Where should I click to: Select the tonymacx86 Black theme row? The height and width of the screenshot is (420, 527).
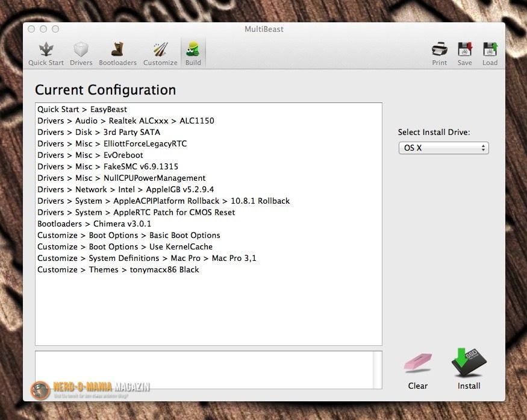(208, 269)
